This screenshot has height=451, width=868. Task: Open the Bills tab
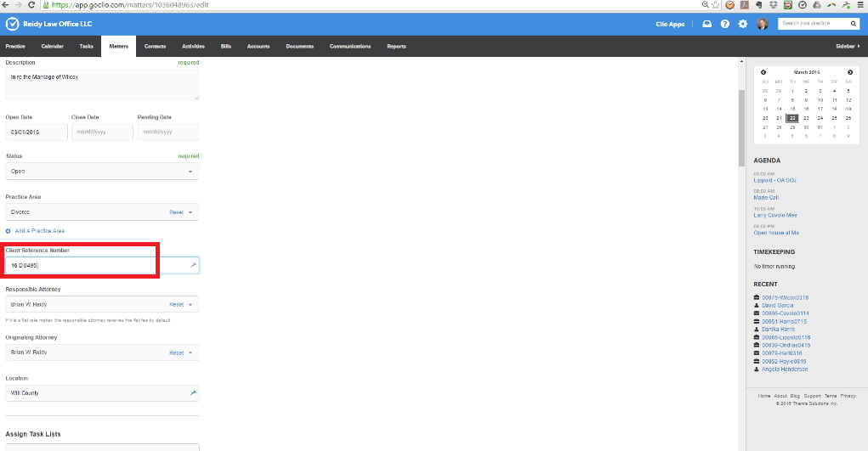pyautogui.click(x=225, y=46)
